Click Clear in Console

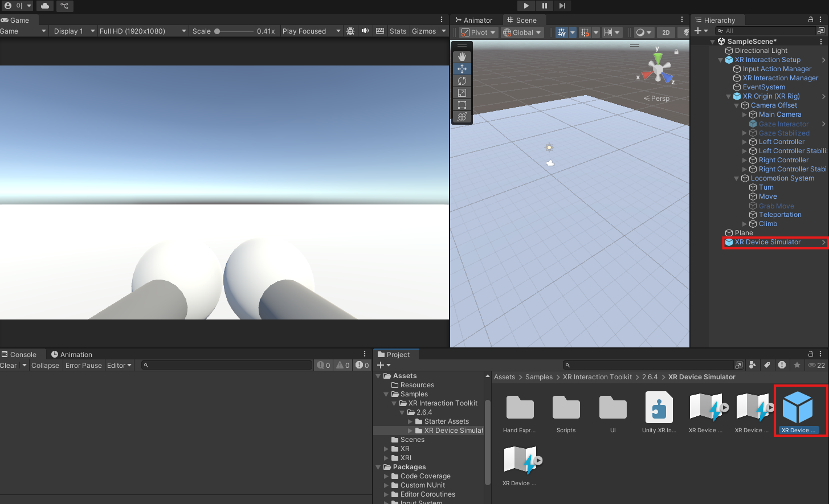(x=9, y=365)
